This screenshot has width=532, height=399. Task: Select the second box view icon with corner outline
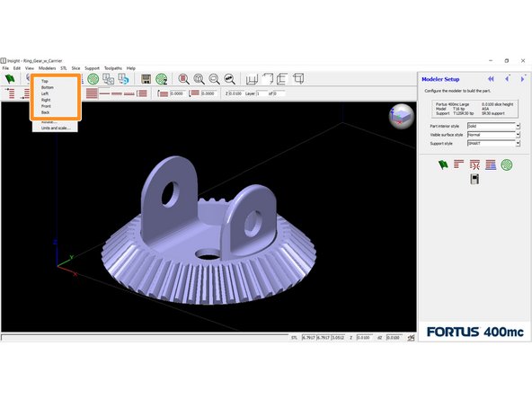268,79
